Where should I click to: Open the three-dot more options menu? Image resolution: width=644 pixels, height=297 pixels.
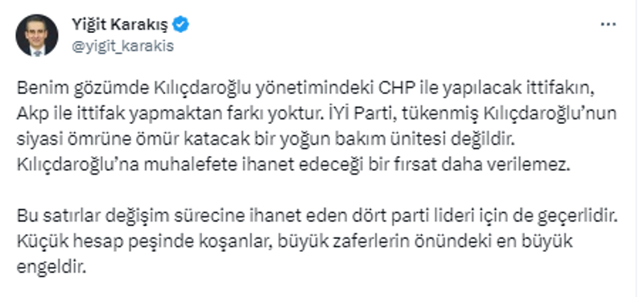[608, 25]
